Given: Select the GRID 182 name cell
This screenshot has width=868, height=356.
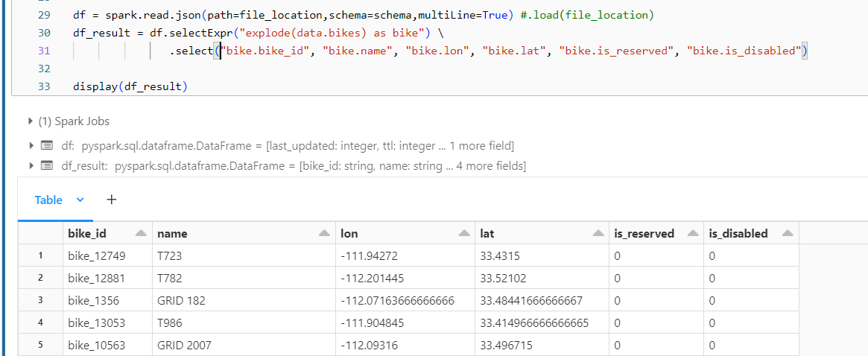Looking at the screenshot, I should [244, 301].
